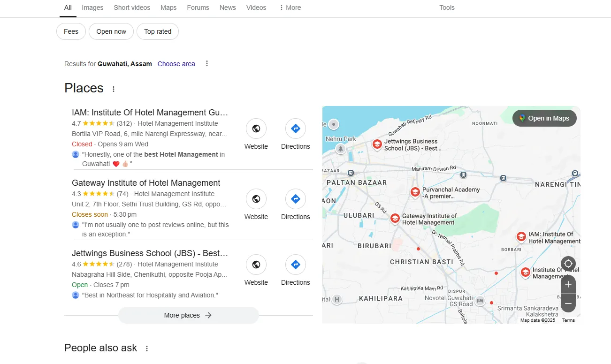Screen dimensions: 611x364
Task: Toggle the Open now filter chip
Action: click(x=111, y=31)
